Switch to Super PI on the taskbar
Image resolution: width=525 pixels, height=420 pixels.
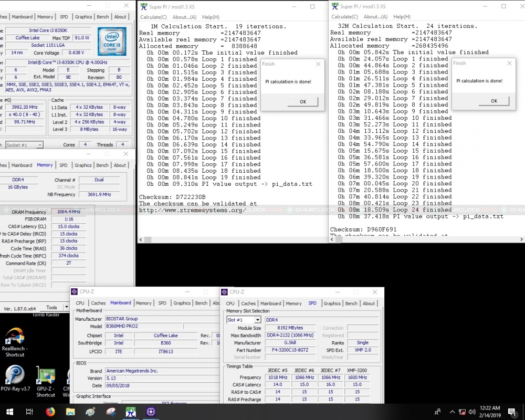[x=131, y=412]
